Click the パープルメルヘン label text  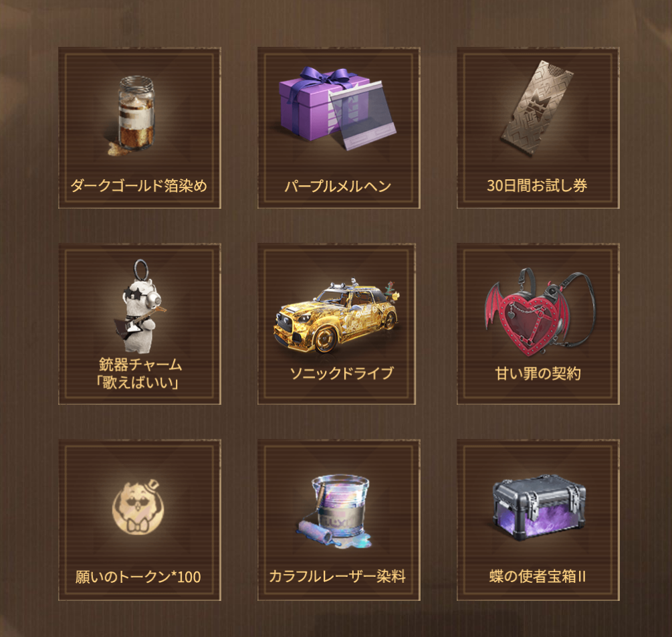[x=338, y=186]
